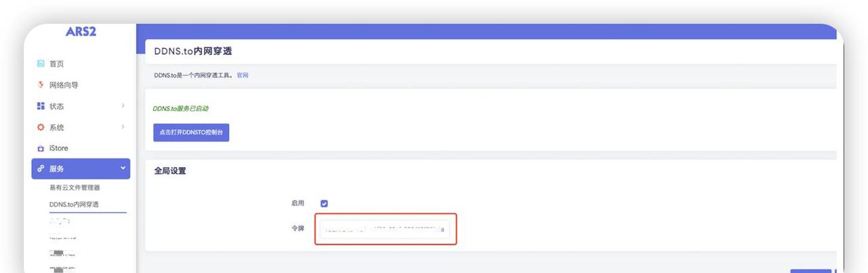The width and height of the screenshot is (868, 273).
Task: Click the 服务 services icon
Action: 41,168
